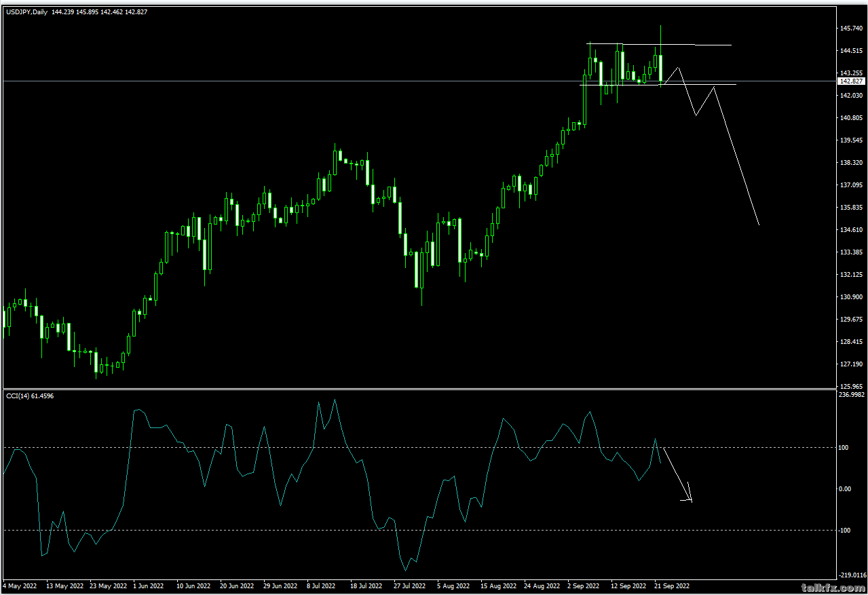Image resolution: width=868 pixels, height=595 pixels.
Task: Click the 135.835 price axis label
Action: coord(851,208)
